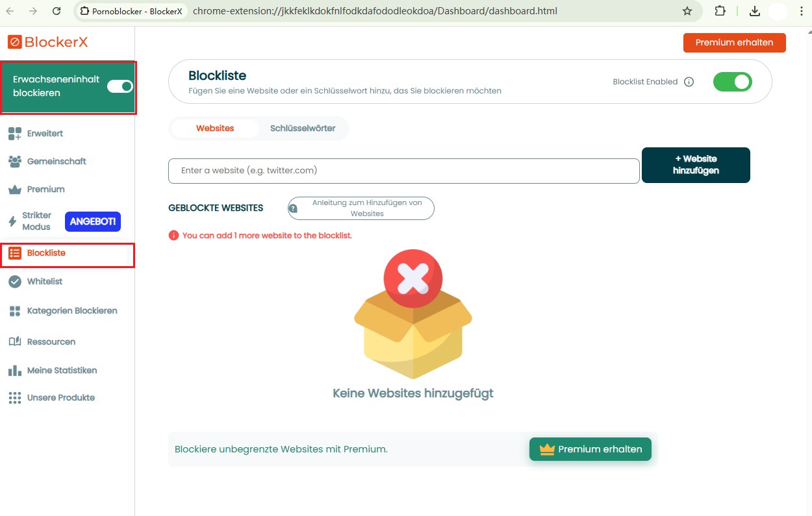This screenshot has width=812, height=516.
Task: Toggle the Erwachseneninhalt blockieren switch
Action: pyautogui.click(x=120, y=86)
